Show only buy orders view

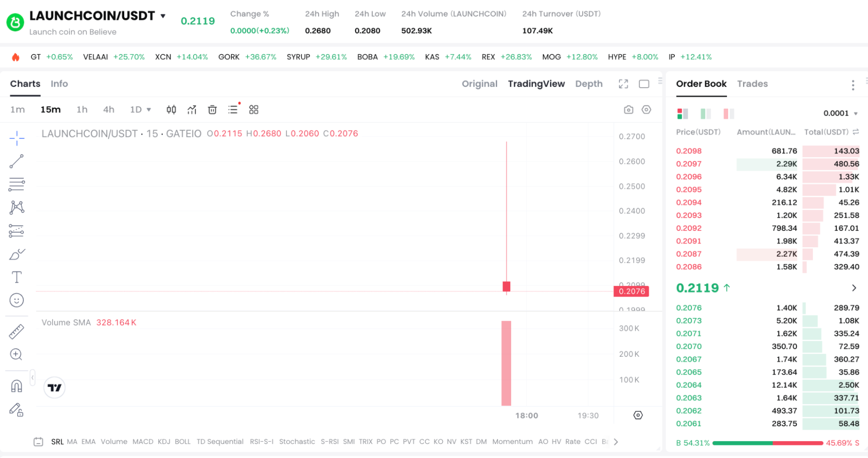tap(706, 114)
